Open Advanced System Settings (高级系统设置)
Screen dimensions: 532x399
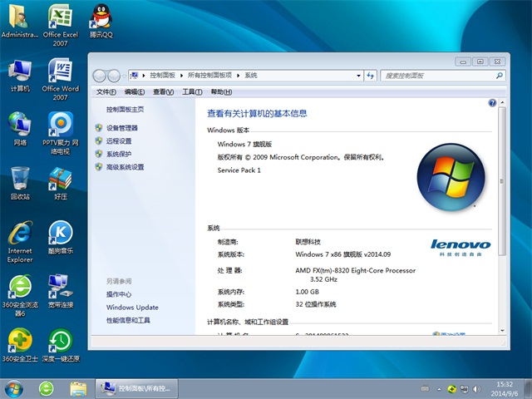point(125,167)
